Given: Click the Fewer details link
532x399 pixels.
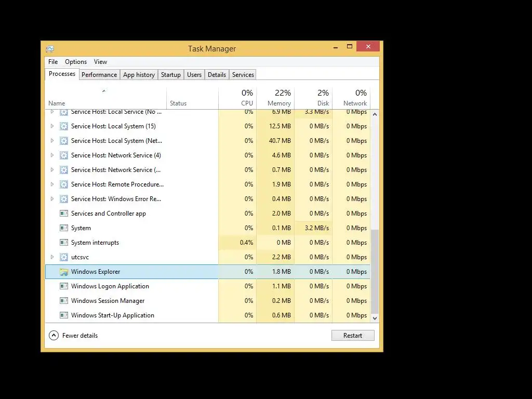Looking at the screenshot, I should [80, 336].
